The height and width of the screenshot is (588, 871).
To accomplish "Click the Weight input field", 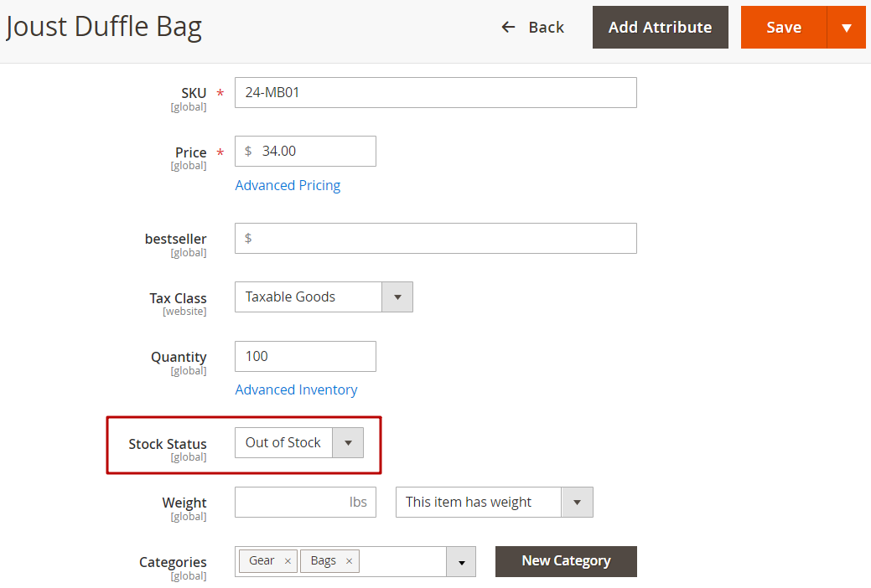I will [305, 502].
